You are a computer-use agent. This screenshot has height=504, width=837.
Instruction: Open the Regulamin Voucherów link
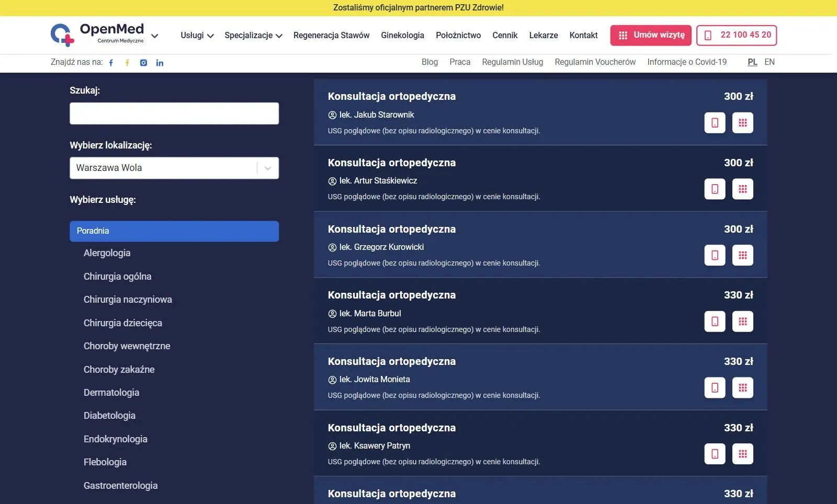(595, 62)
